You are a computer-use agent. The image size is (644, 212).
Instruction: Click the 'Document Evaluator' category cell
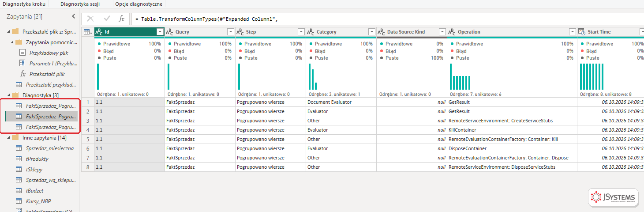(x=341, y=102)
